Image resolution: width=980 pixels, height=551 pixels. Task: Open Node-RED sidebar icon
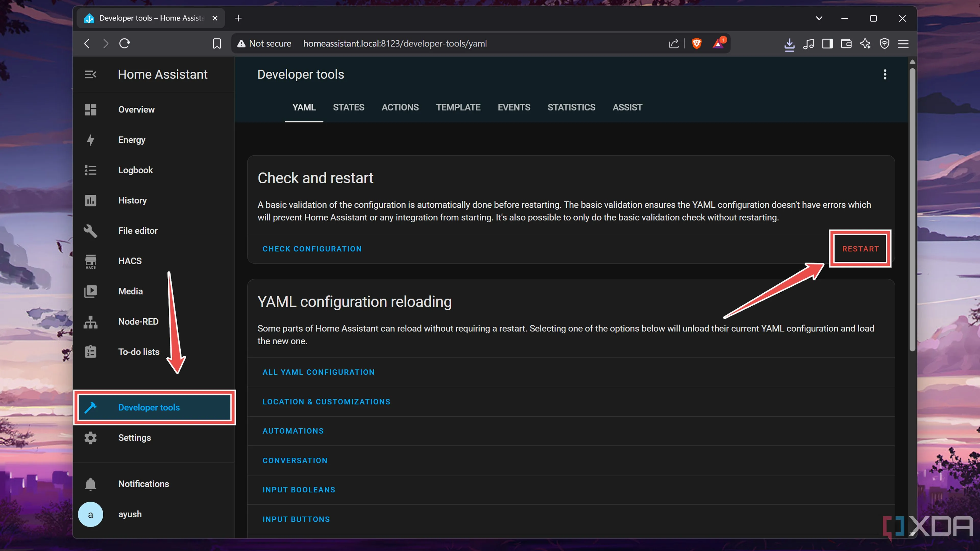pos(90,322)
